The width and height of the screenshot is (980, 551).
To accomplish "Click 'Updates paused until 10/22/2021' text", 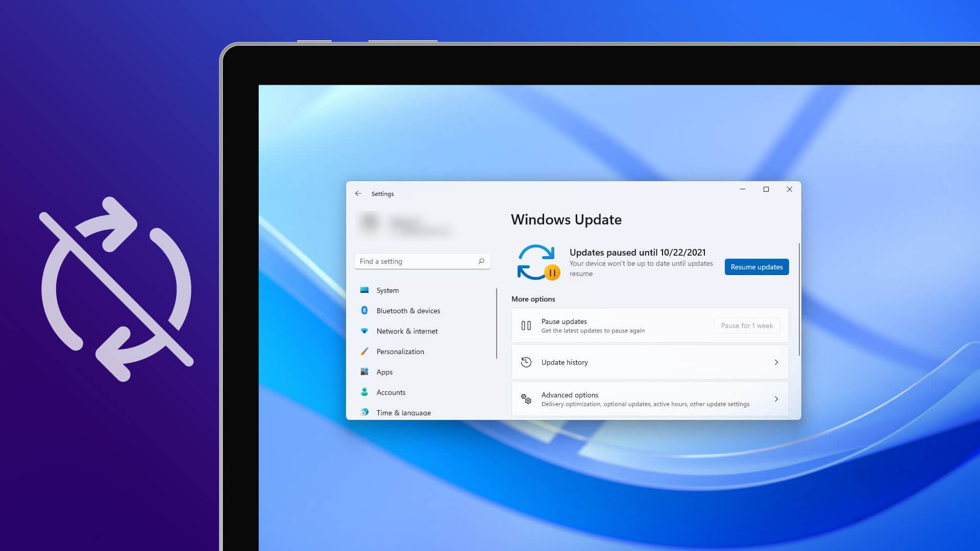I will (x=638, y=253).
